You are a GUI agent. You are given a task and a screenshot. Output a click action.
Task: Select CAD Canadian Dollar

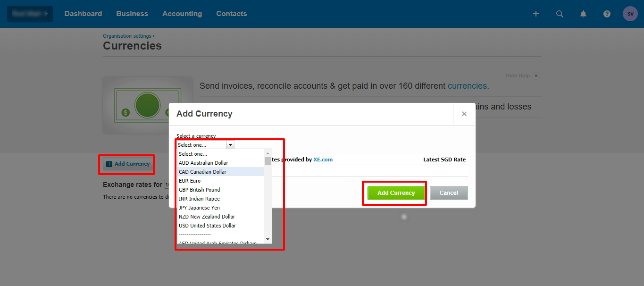[x=220, y=172]
